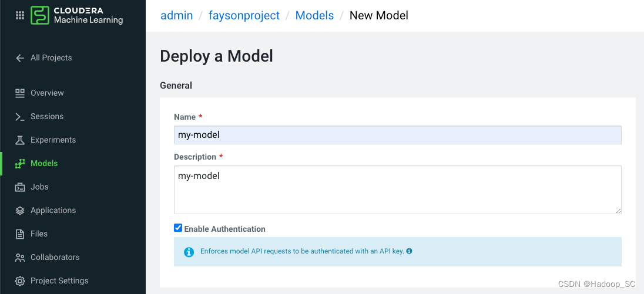Click the Models breadcrumb link
644x294 pixels.
point(314,16)
